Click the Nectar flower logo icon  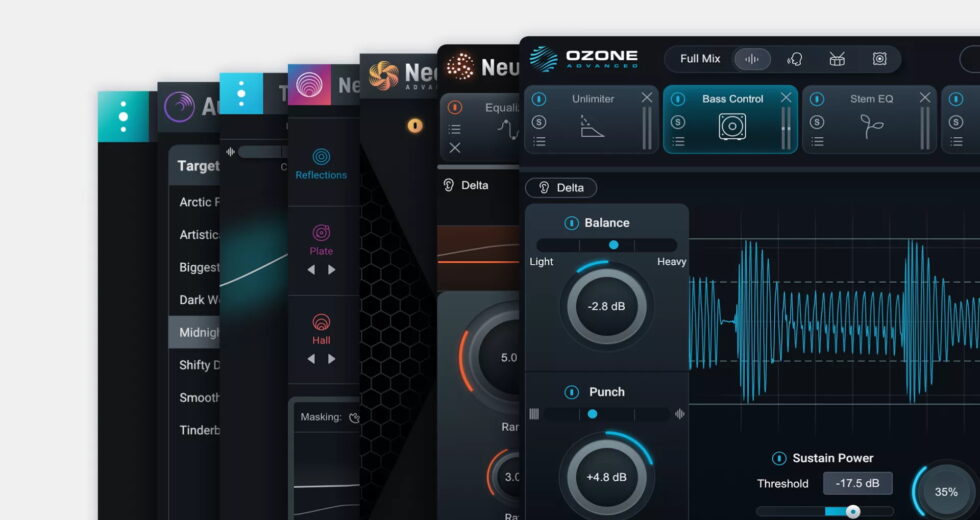coord(384,76)
